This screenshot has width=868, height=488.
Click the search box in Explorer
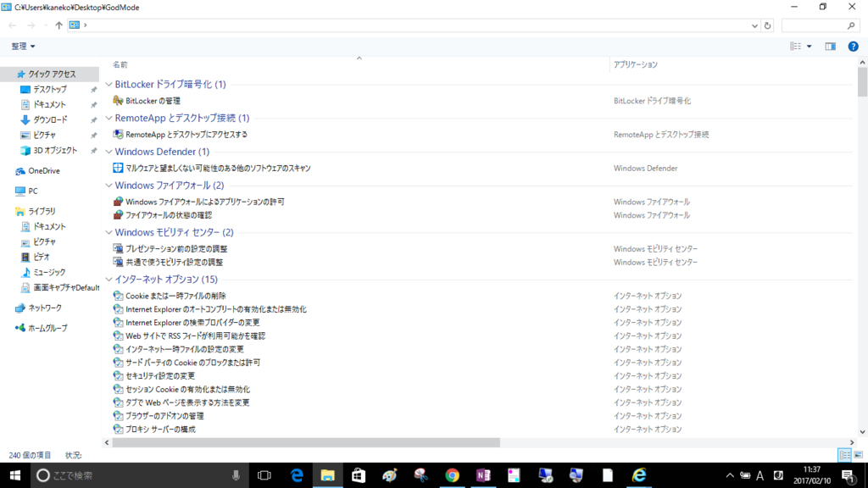pyautogui.click(x=820, y=25)
